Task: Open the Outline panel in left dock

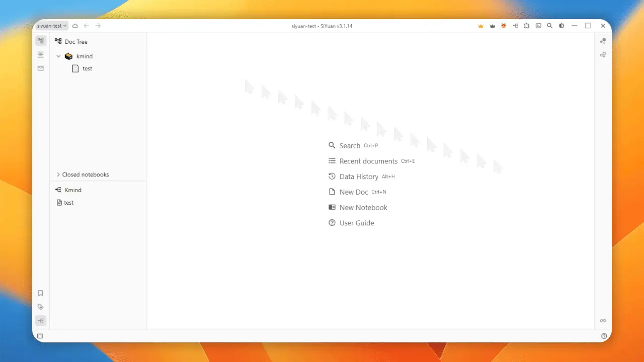Action: pyautogui.click(x=41, y=55)
